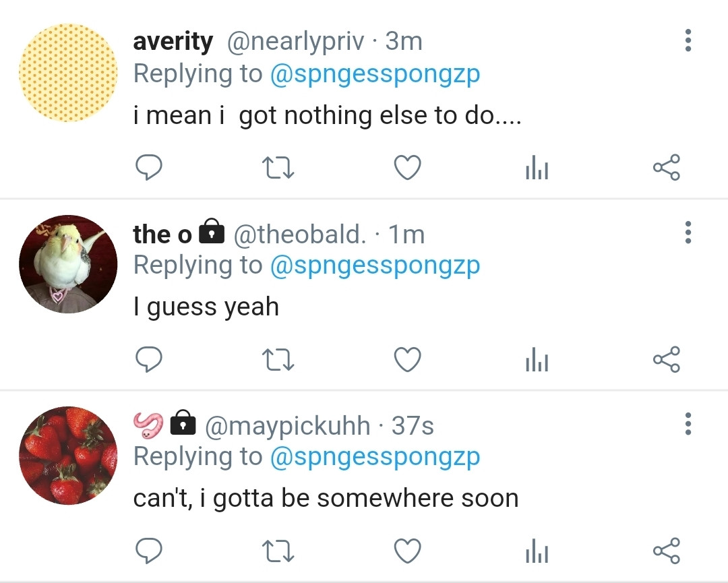Open more options for @theobald. tweet
This screenshot has width=728, height=583.
coord(688,232)
